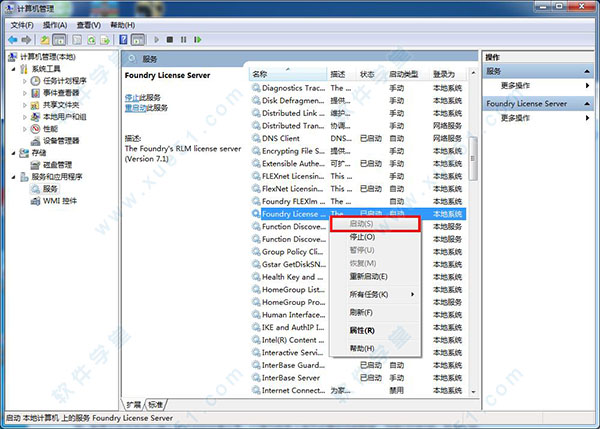The height and width of the screenshot is (429, 600).
Task: Collapse the 系统工具 tree node
Action: (x=14, y=67)
